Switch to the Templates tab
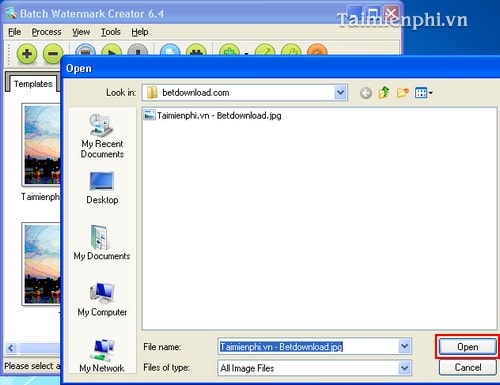500x385 pixels. 33,84
